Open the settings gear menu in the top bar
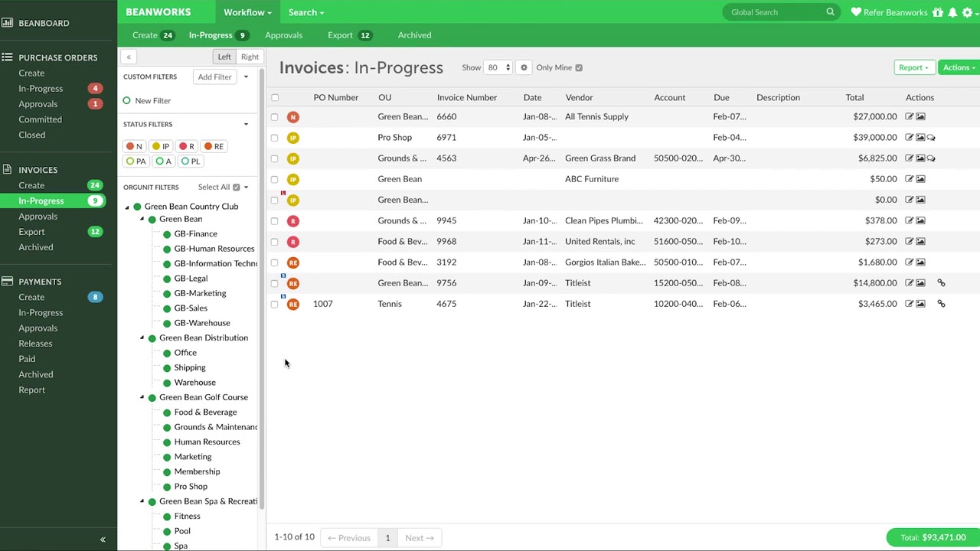The image size is (980, 551). tap(969, 12)
